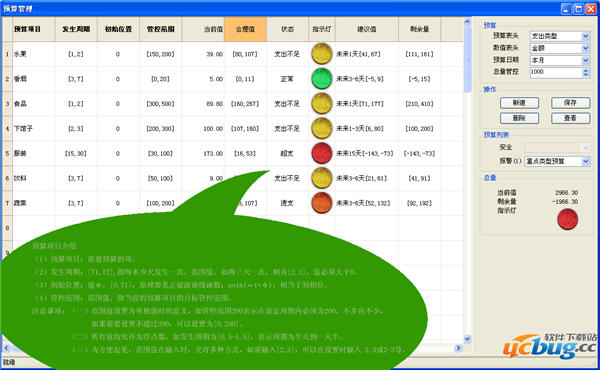Select the 下馆子 budget item cell
The width and height of the screenshot is (600, 370).
pos(34,129)
